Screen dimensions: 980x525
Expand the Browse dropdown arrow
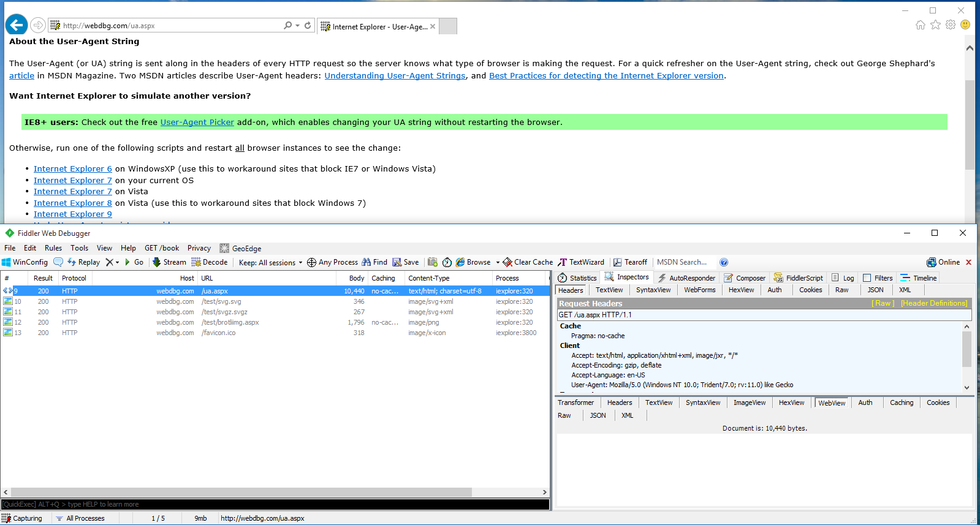(498, 262)
